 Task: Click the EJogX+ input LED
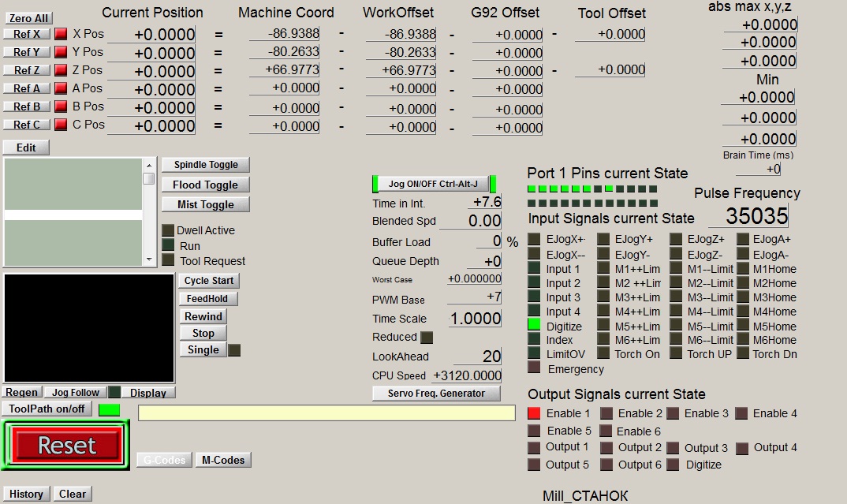(534, 239)
